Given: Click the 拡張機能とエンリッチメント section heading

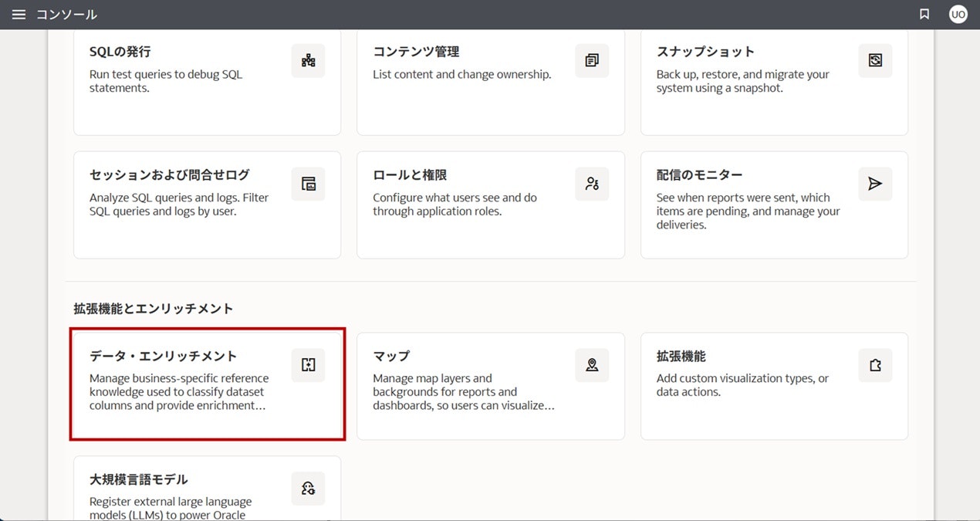Looking at the screenshot, I should 153,308.
